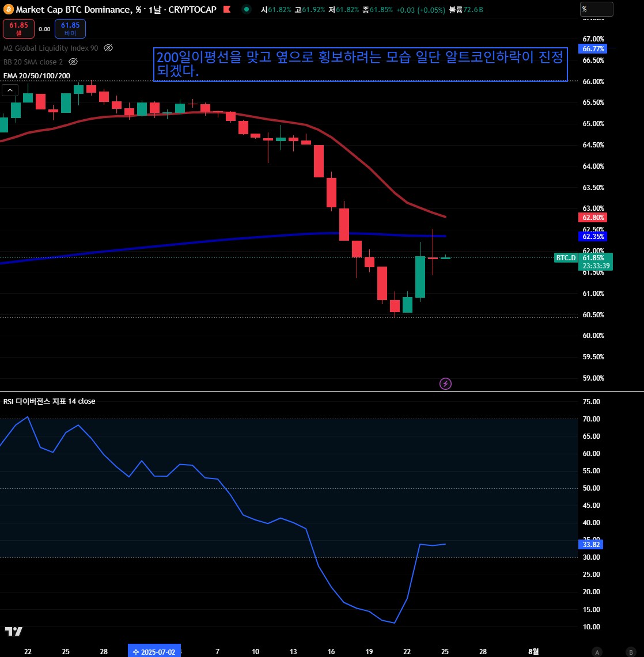Viewport: 644px width, 657px height.
Task: Show the hidden BB 20 SMA indicator
Action: [x=73, y=62]
